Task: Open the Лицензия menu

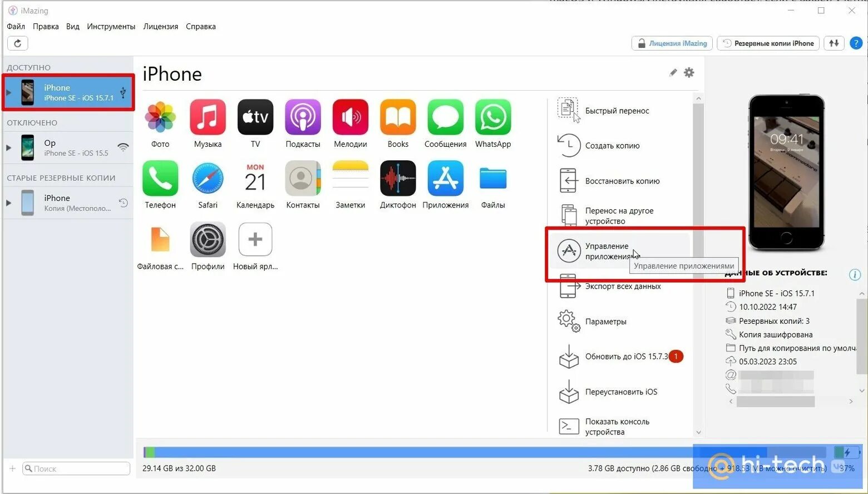Action: click(x=161, y=27)
